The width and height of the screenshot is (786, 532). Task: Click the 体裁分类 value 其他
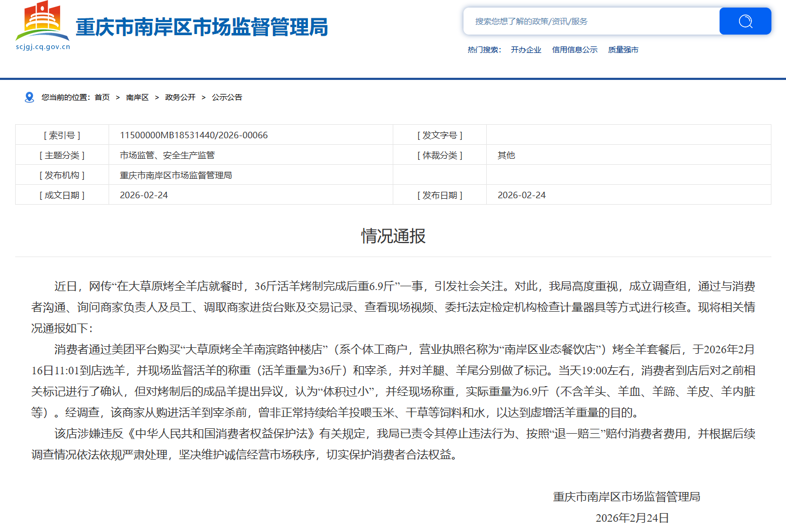[x=506, y=155]
